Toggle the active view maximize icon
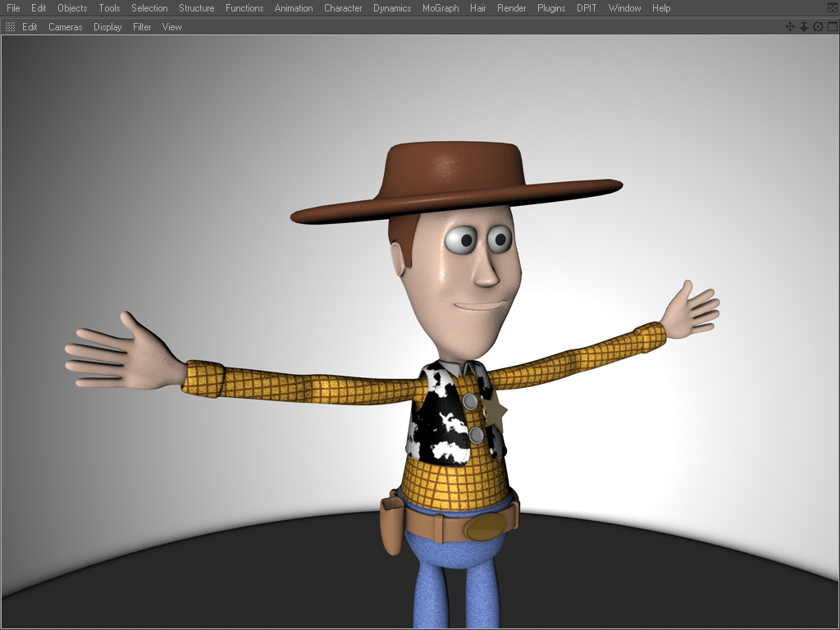The height and width of the screenshot is (630, 840). pos(833,27)
